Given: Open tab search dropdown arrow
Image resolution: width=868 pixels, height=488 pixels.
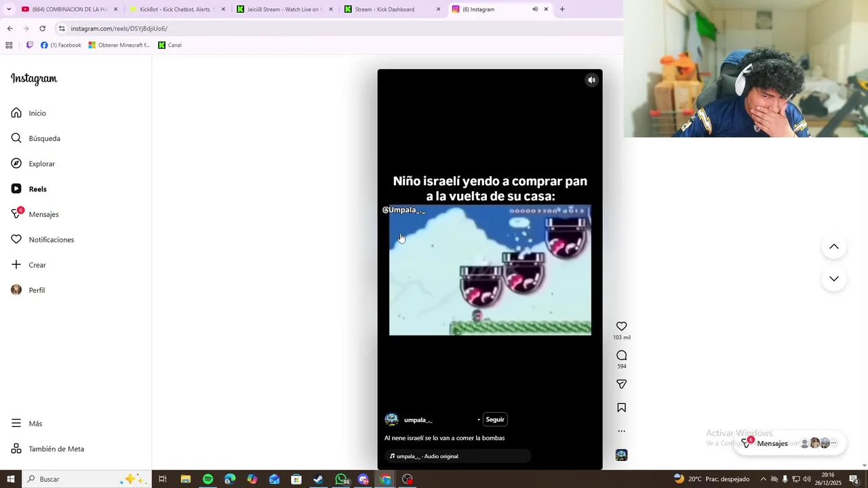Looking at the screenshot, I should tap(8, 9).
